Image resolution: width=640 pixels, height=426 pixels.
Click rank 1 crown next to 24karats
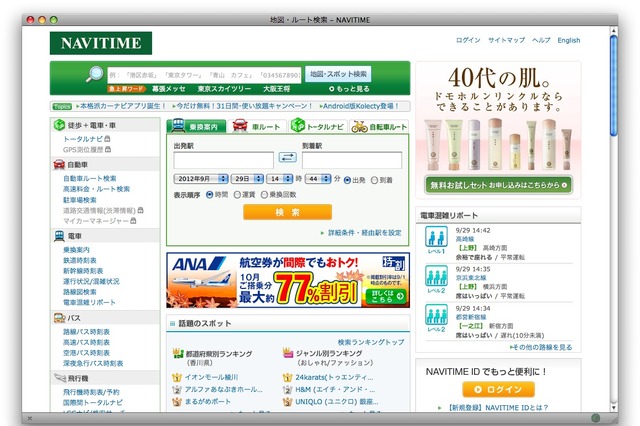click(x=287, y=377)
